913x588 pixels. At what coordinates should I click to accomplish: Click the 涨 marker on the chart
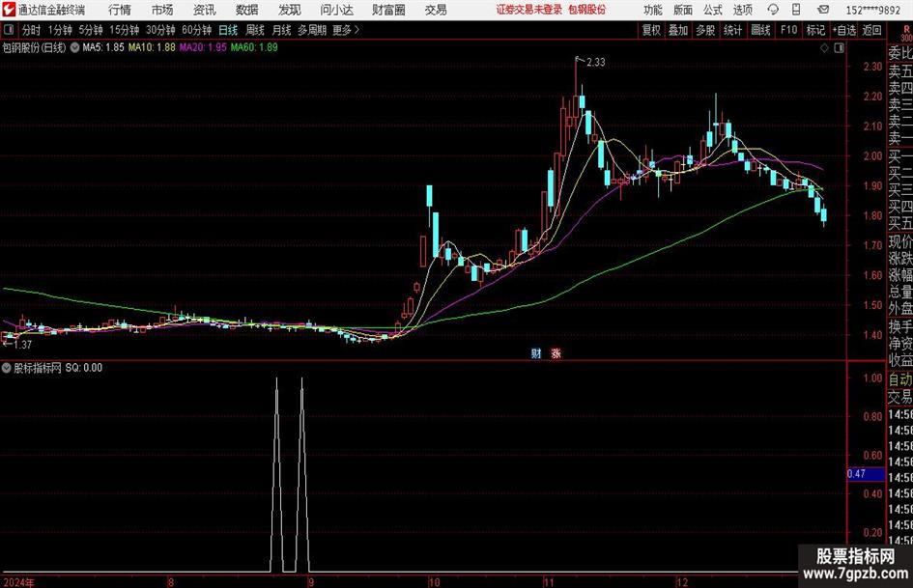click(556, 352)
